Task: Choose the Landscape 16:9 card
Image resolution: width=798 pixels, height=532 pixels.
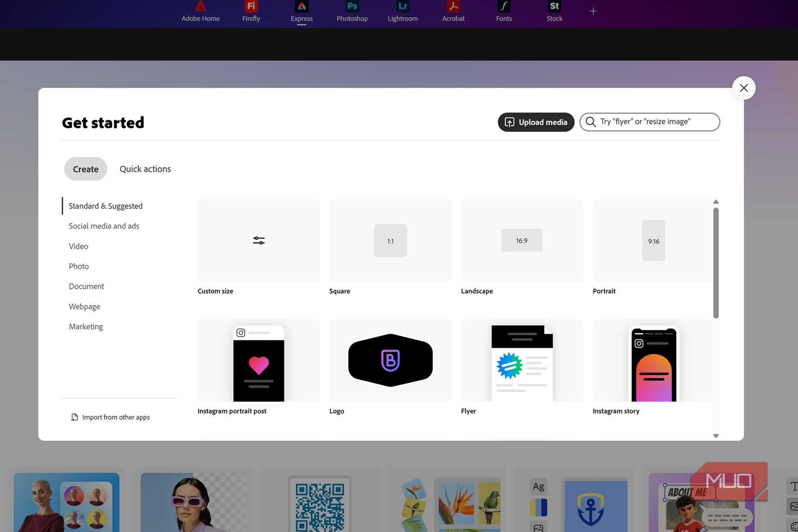Action: point(522,240)
